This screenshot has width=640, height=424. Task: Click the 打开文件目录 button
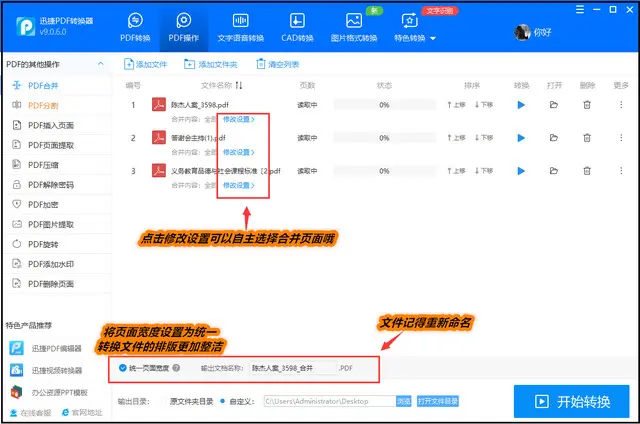click(x=438, y=401)
